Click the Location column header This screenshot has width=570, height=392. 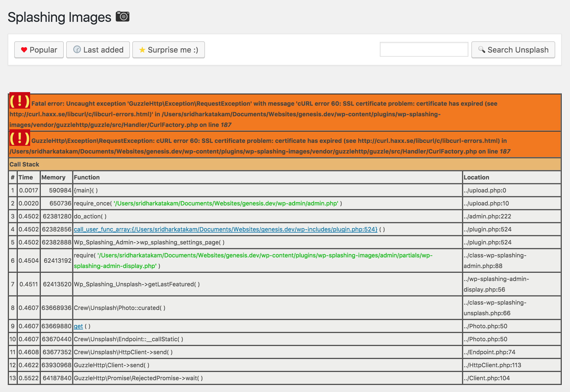pyautogui.click(x=512, y=177)
